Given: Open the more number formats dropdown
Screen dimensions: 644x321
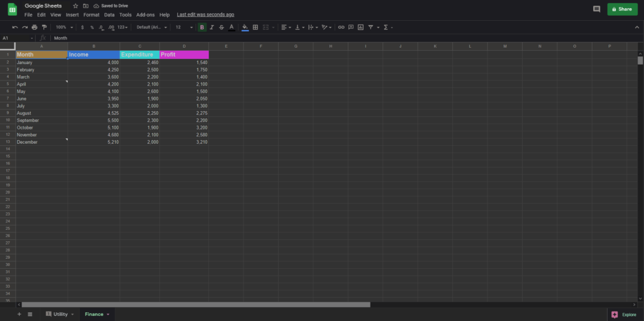Looking at the screenshot, I should click(123, 27).
